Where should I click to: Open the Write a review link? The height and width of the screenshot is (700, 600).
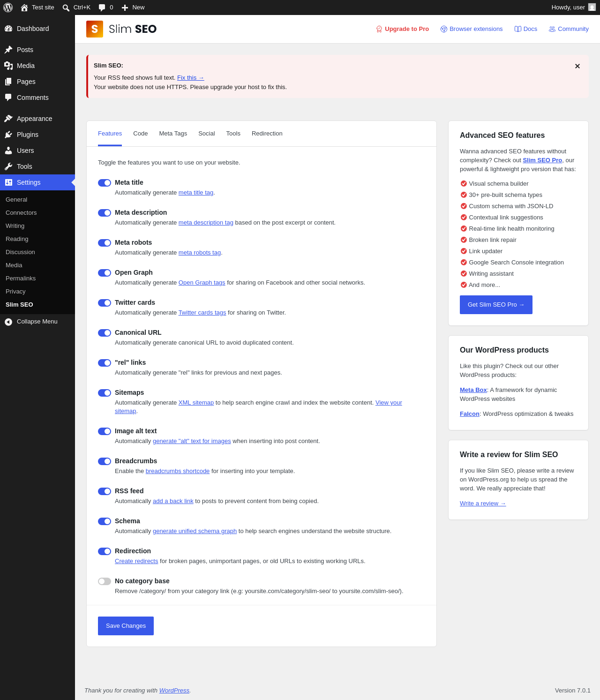[483, 504]
